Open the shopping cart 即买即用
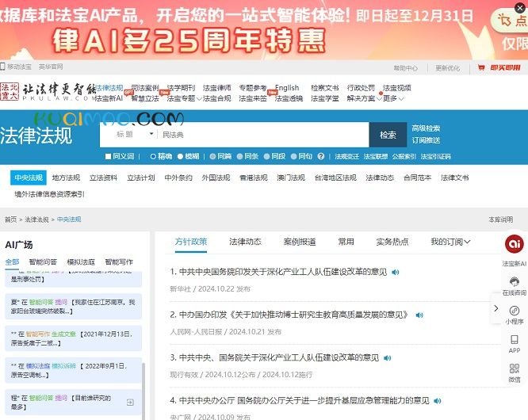The height and width of the screenshot is (420, 528). (x=499, y=68)
